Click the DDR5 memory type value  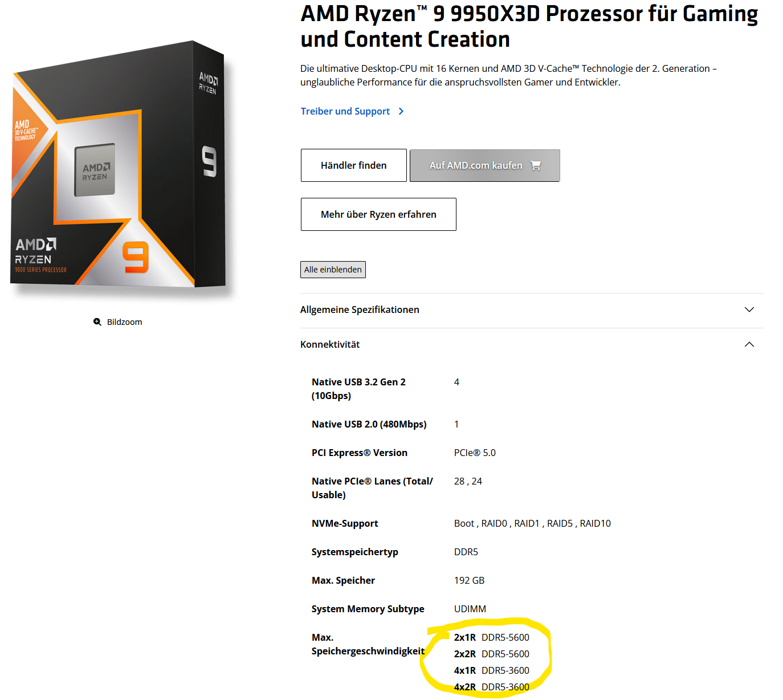[x=466, y=552]
